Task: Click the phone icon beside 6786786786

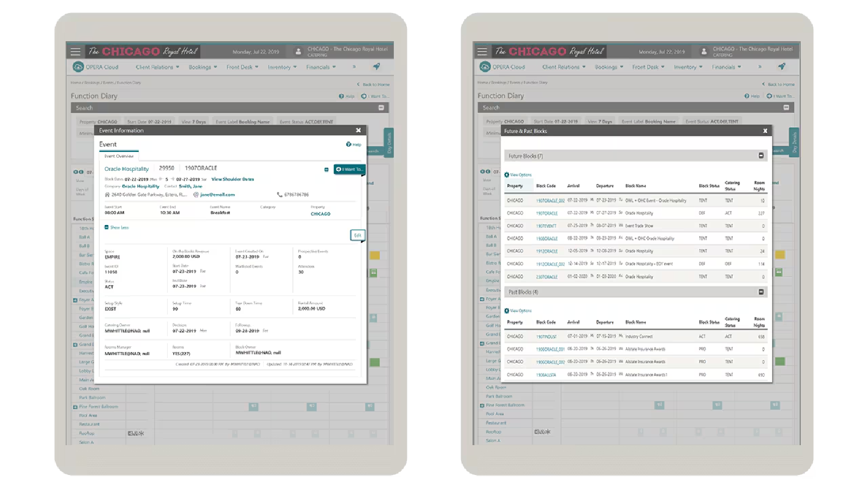Action: [x=279, y=194]
